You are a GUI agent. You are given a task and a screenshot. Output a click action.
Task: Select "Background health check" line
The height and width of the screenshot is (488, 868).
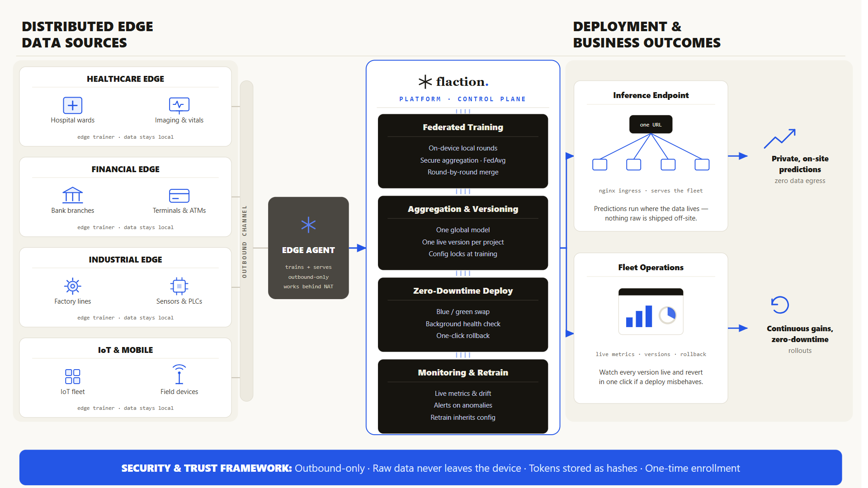coord(463,324)
